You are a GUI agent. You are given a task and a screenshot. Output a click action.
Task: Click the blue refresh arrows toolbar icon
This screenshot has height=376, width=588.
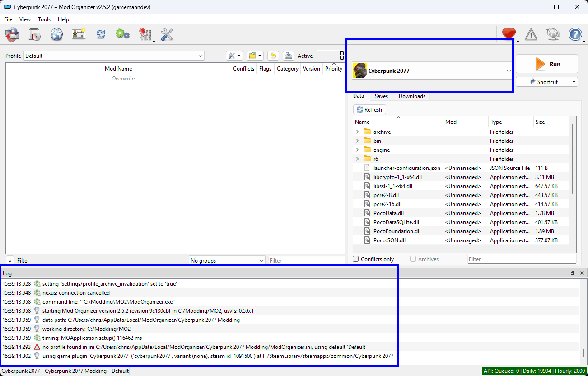tap(100, 34)
